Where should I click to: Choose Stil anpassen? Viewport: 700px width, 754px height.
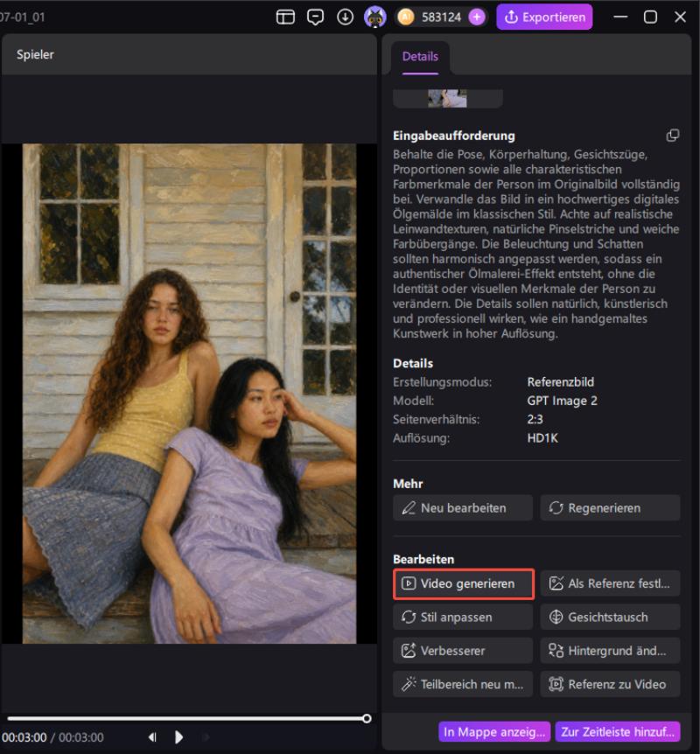click(x=463, y=617)
